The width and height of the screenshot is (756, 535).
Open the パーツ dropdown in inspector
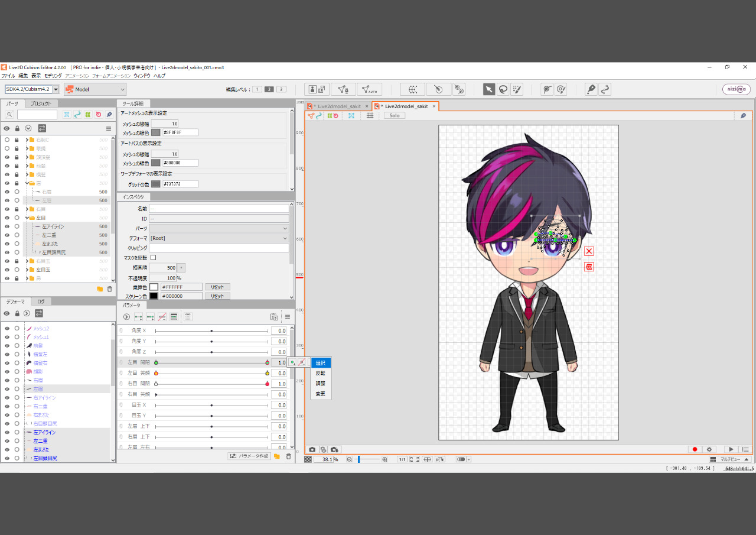point(219,228)
